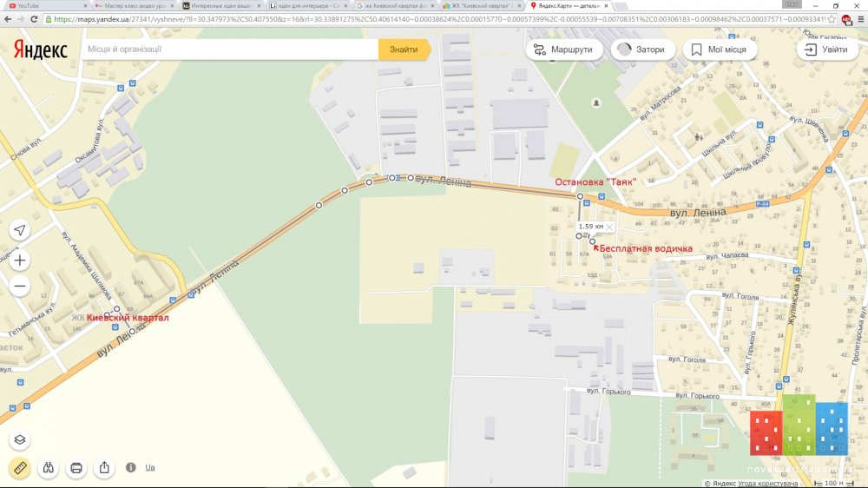Click the вул. Академіка Шалімова label

click(86, 266)
